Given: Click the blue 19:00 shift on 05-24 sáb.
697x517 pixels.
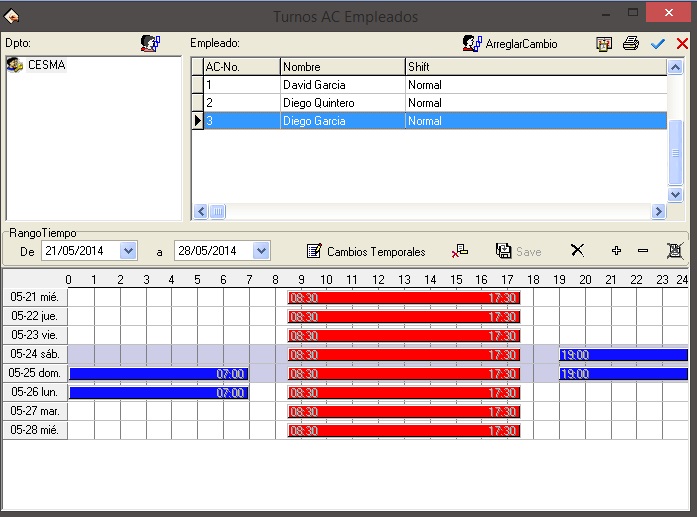Looking at the screenshot, I should (x=623, y=355).
